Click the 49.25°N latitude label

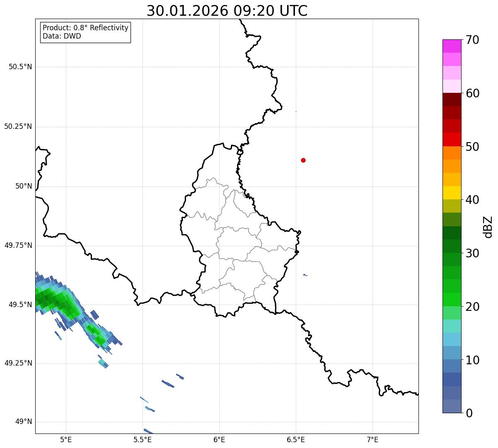(x=18, y=363)
